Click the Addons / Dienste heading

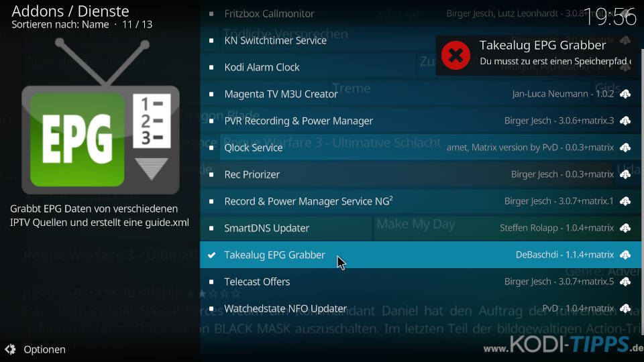tap(70, 11)
